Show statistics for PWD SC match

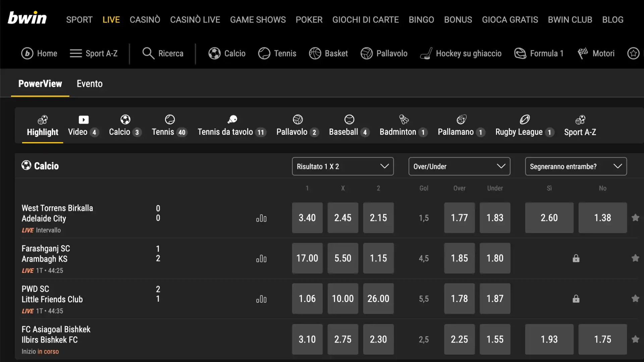[x=261, y=299]
